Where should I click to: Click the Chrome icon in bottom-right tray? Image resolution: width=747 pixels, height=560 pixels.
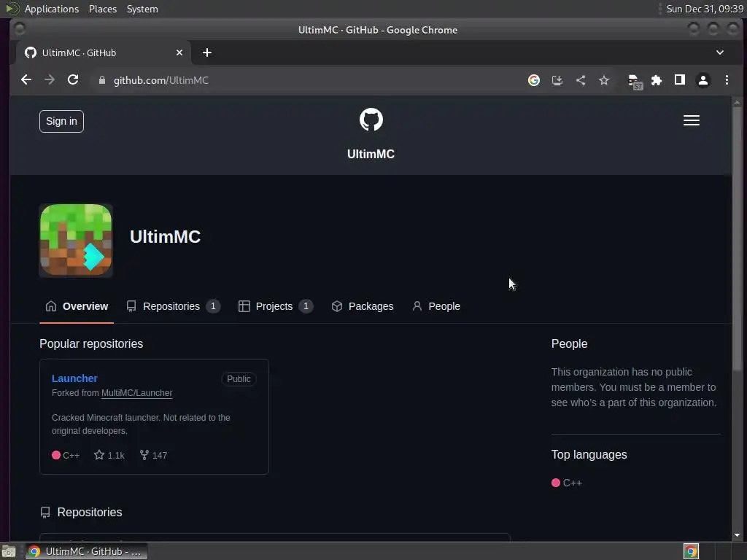(691, 551)
